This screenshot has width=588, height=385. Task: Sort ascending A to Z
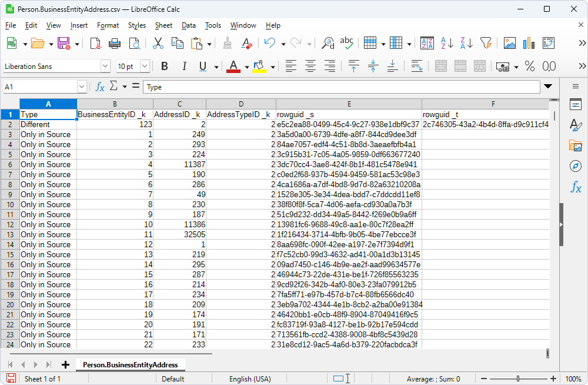point(447,44)
